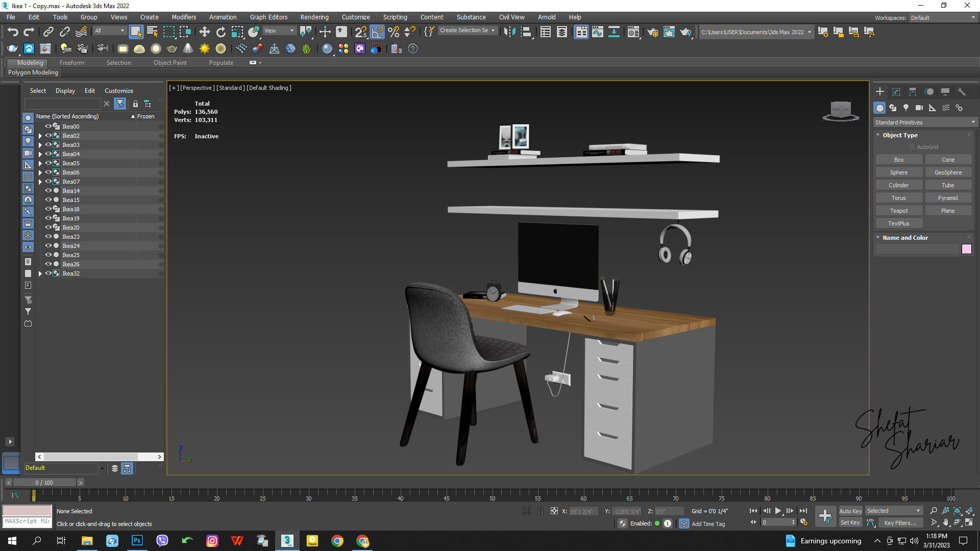
Task: Open the Workspaces Default dropdown
Action: click(942, 18)
